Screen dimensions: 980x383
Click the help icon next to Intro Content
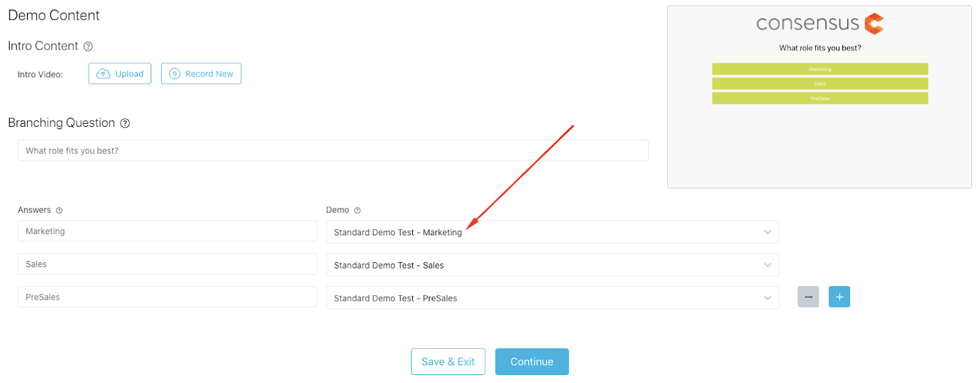click(x=88, y=47)
